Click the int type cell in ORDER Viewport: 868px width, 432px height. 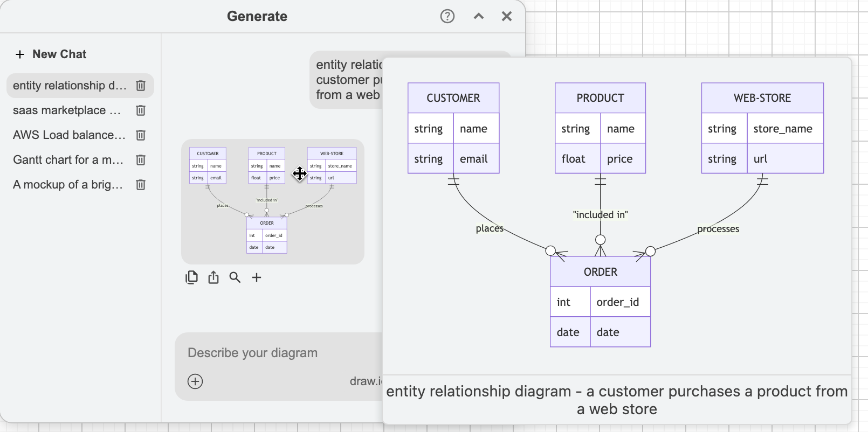[x=570, y=302]
